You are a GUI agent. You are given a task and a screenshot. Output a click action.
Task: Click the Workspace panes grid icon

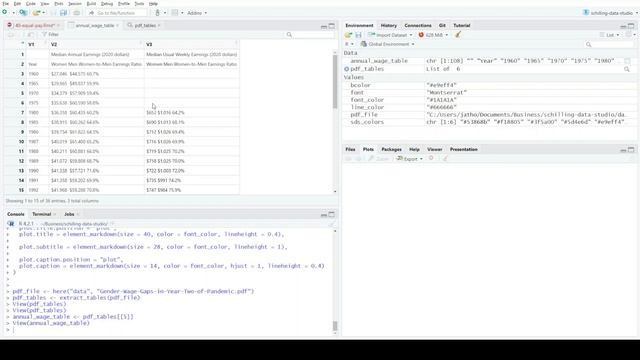coord(175,13)
